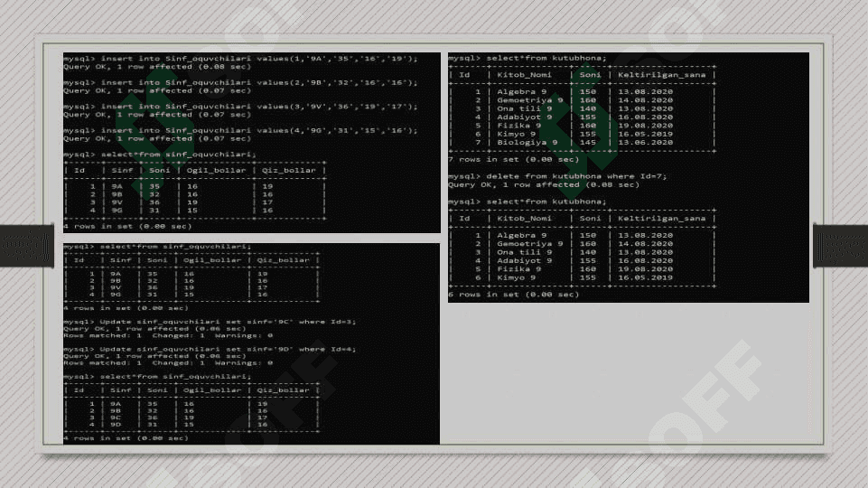Viewport: 868px width, 488px height.
Task: Click 'select*from kutubhona;' below the delete command
Action: (527, 202)
